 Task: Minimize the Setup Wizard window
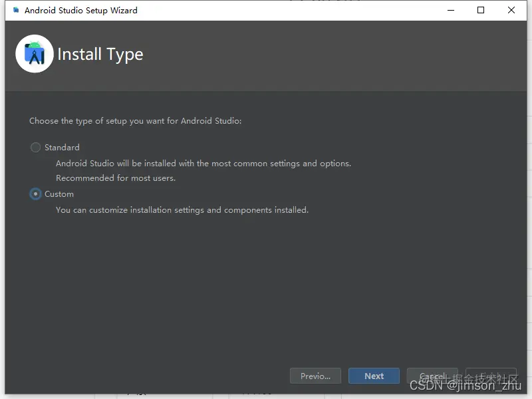[x=451, y=10]
